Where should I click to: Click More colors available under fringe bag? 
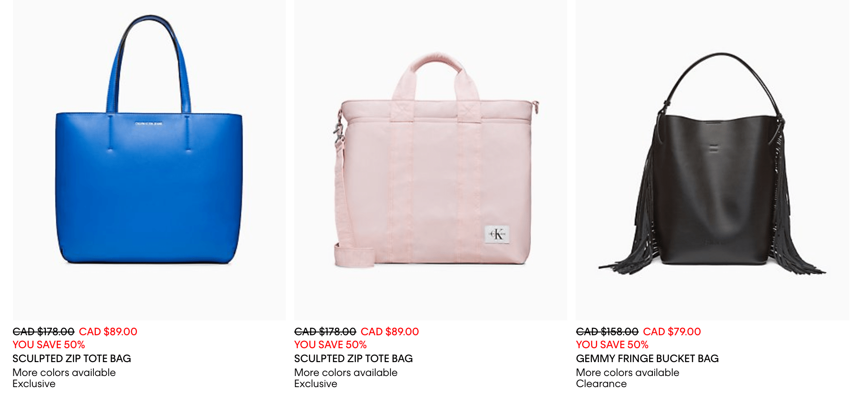coord(628,372)
